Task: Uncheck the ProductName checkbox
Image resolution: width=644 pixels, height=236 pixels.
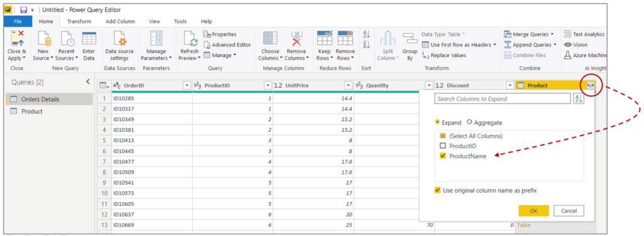Action: click(x=443, y=156)
